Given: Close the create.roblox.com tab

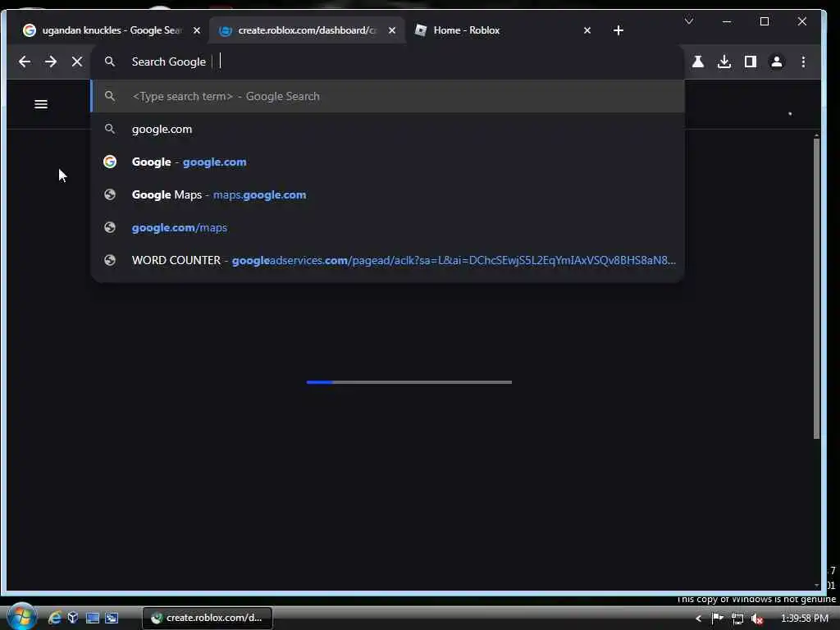Looking at the screenshot, I should point(392,30).
